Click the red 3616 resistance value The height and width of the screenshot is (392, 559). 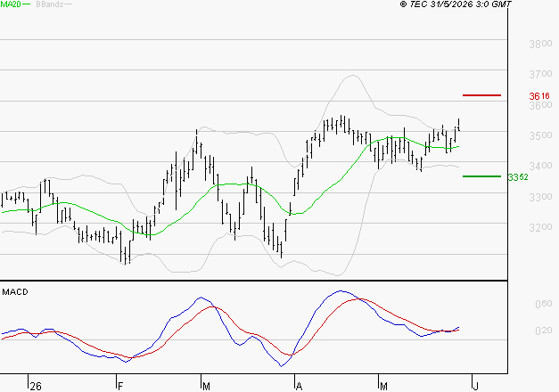pos(539,96)
